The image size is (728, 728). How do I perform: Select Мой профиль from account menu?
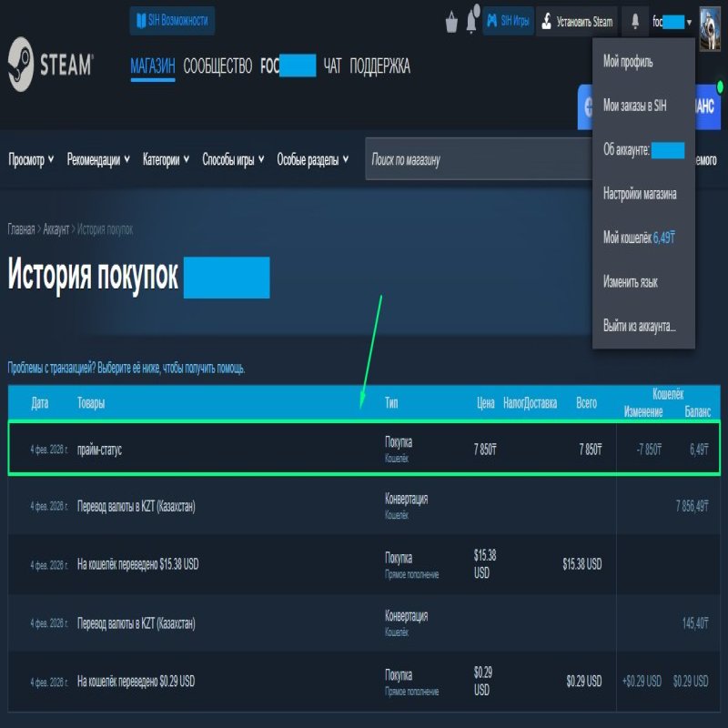628,62
